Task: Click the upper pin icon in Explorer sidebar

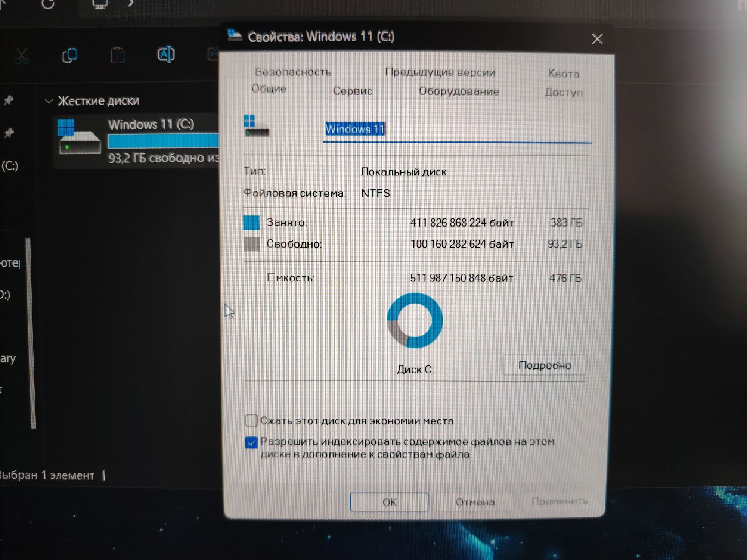Action: (x=9, y=100)
